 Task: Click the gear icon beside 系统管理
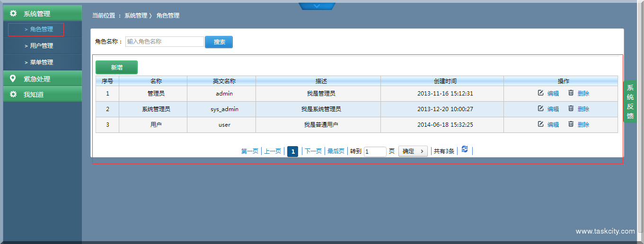[x=13, y=14]
